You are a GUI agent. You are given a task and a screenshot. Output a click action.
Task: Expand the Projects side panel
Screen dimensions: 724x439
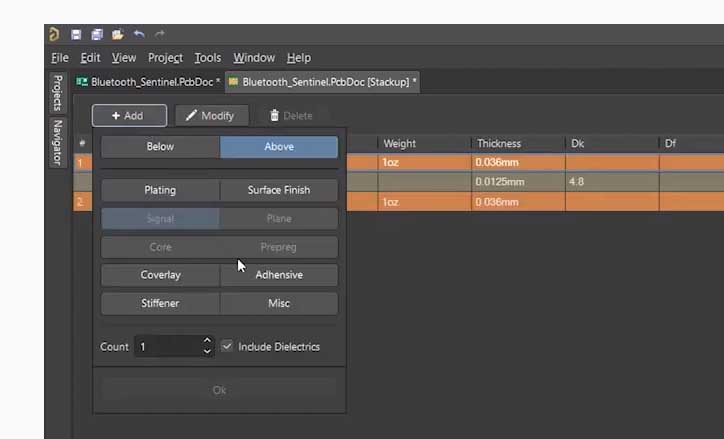coord(58,93)
